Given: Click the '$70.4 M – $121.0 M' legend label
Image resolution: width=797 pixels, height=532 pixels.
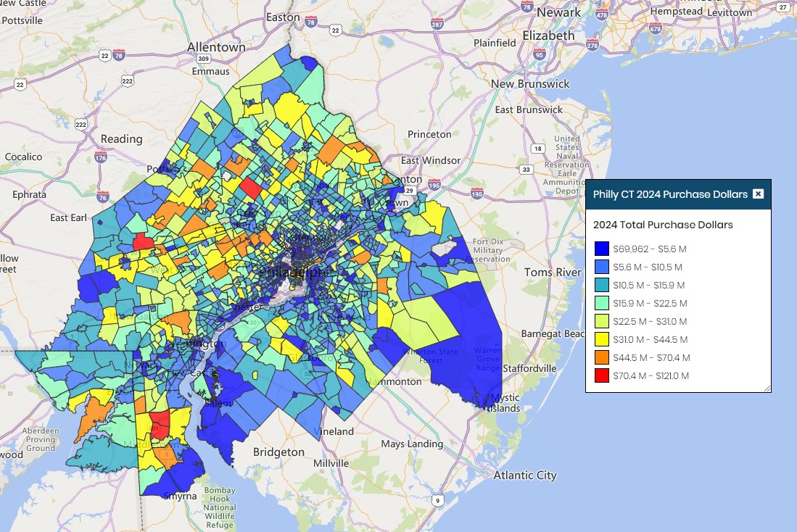Looking at the screenshot, I should pos(651,376).
